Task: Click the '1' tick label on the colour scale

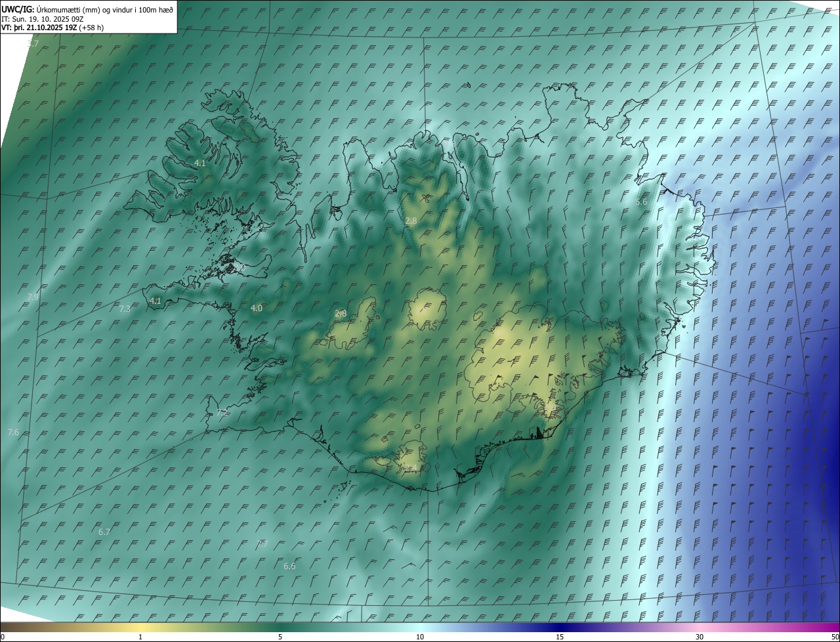Action: 140,637
